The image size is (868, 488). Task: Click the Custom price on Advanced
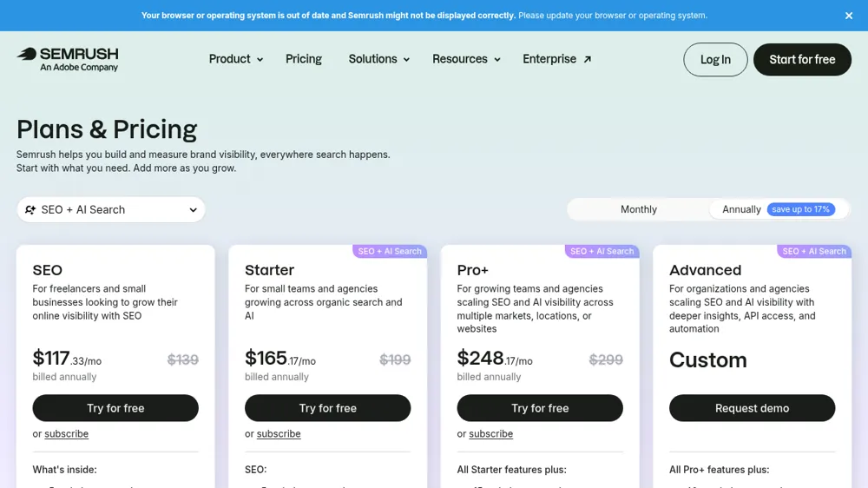point(708,360)
